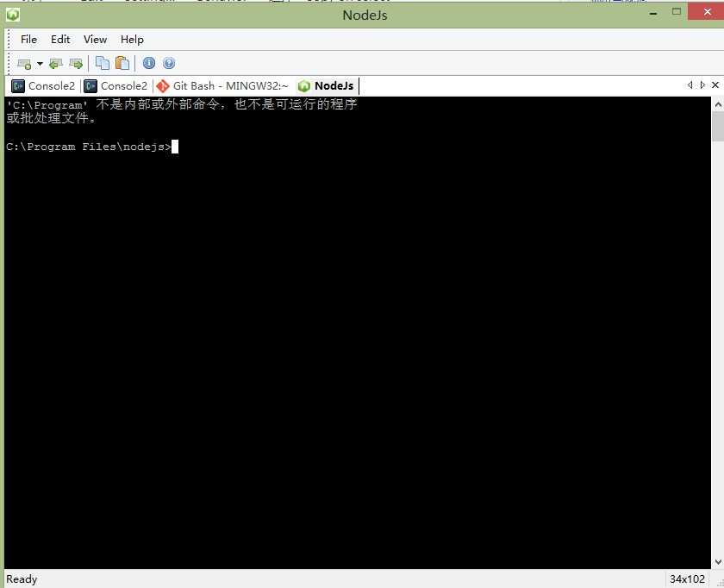The height and width of the screenshot is (588, 724).
Task: Switch to the second Console2 tab
Action: pyautogui.click(x=115, y=86)
